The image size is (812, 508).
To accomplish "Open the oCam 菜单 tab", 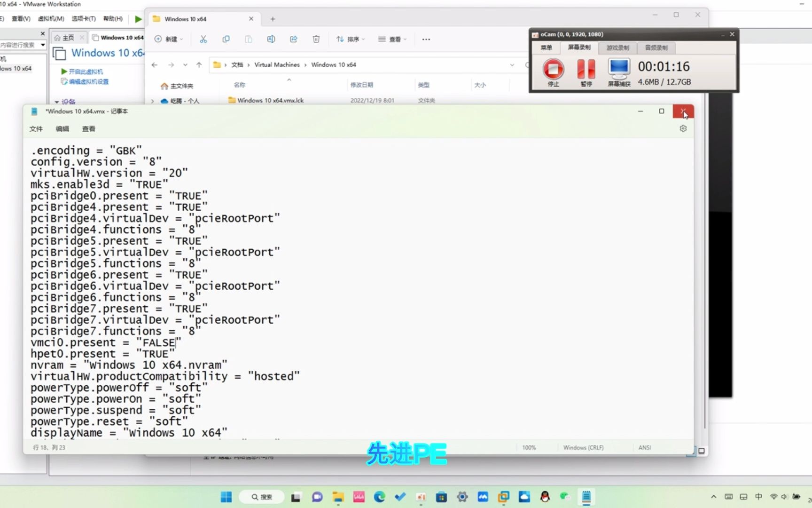I will pyautogui.click(x=546, y=48).
